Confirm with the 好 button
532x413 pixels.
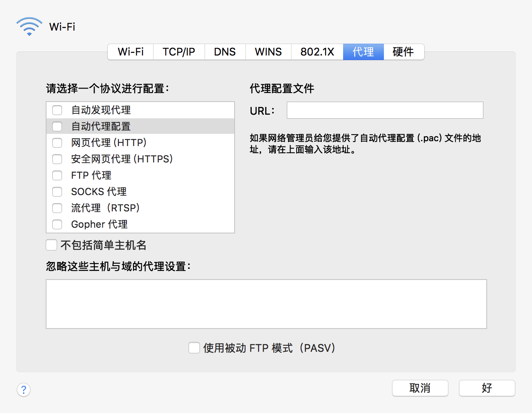point(487,388)
